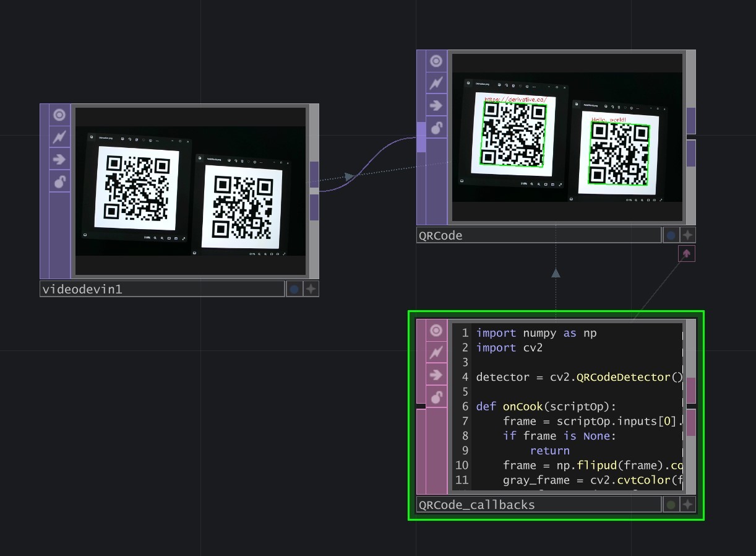Click code line 'import cv2'

coord(509,348)
